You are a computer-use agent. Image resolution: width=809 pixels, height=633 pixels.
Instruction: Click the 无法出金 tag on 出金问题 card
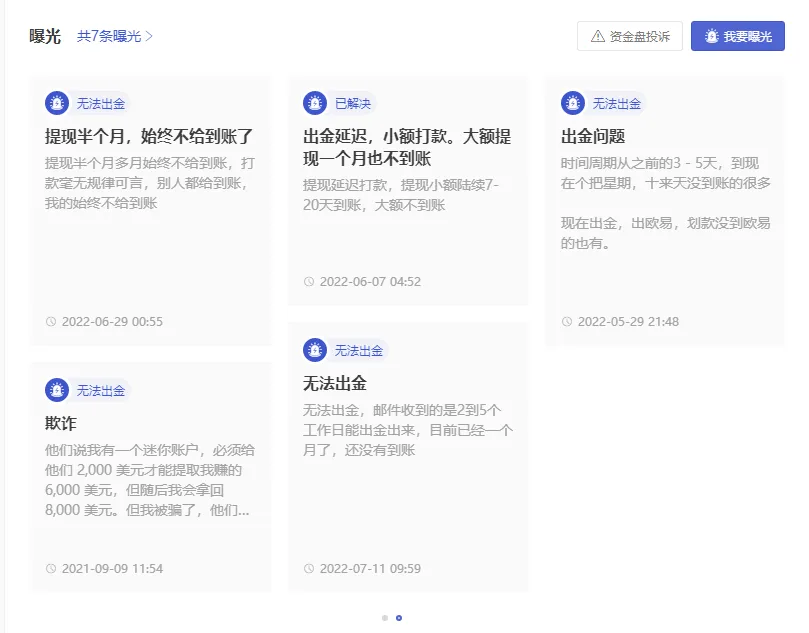click(x=617, y=104)
